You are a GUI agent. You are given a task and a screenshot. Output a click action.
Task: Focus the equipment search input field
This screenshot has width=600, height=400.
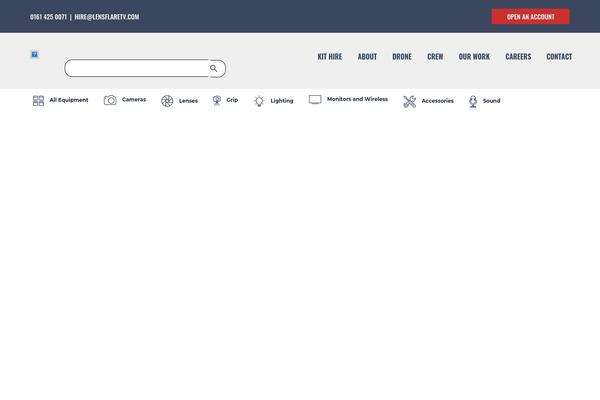(137, 68)
